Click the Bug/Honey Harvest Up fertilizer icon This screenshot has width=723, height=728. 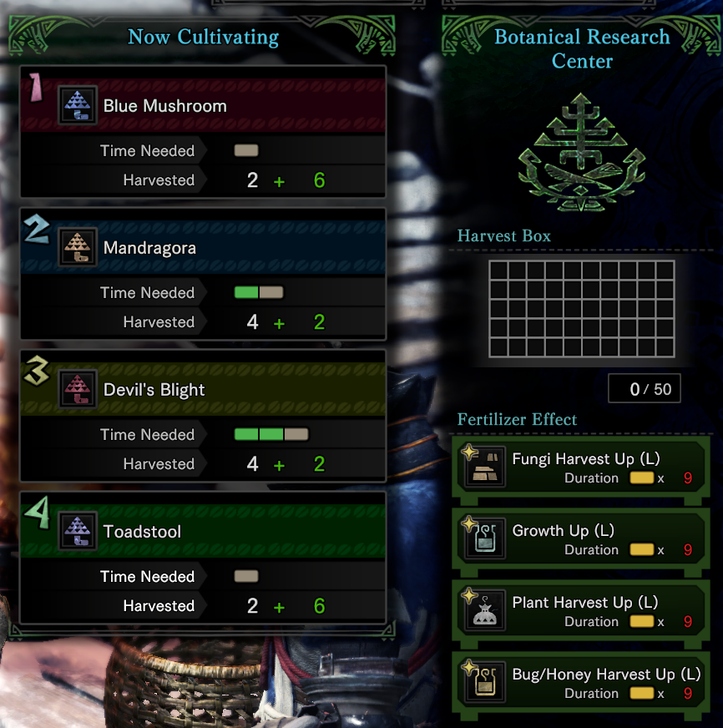pos(485,683)
